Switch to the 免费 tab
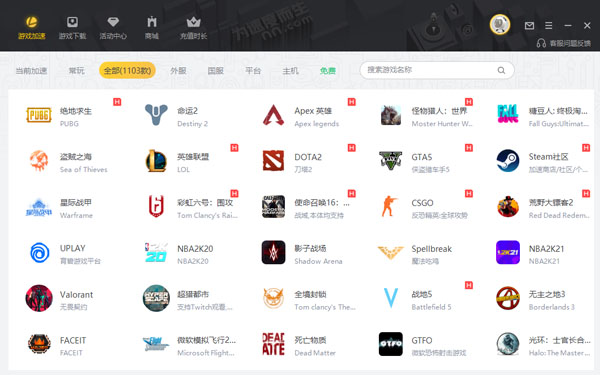The image size is (600, 375). coord(328,70)
